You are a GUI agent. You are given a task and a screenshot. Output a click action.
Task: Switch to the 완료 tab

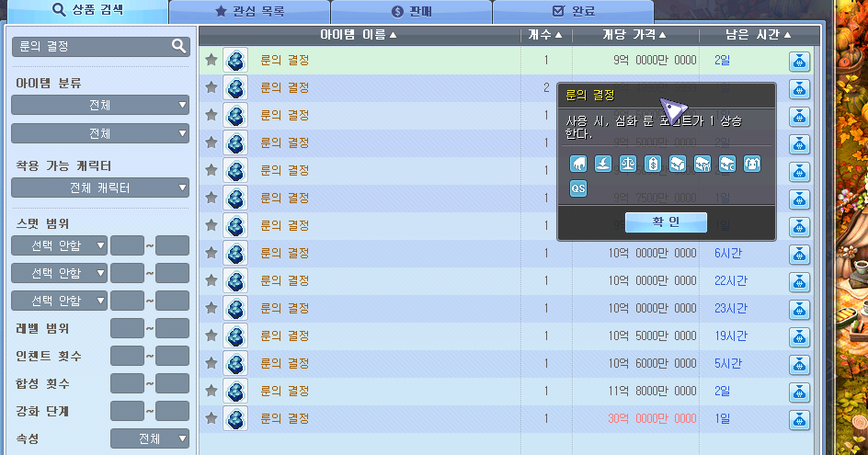[573, 11]
